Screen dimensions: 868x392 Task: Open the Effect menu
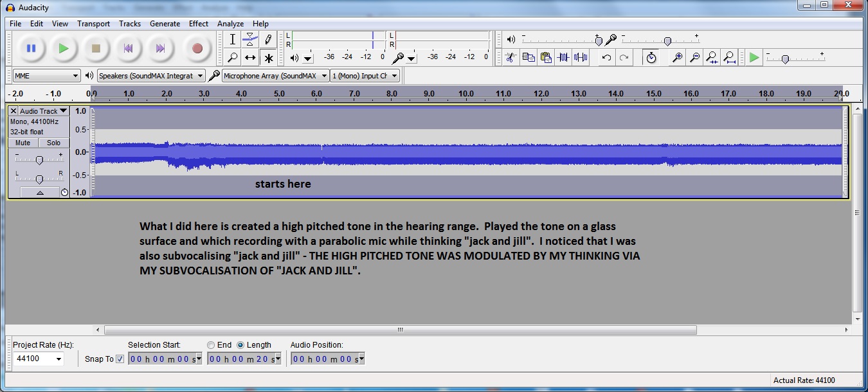[198, 24]
